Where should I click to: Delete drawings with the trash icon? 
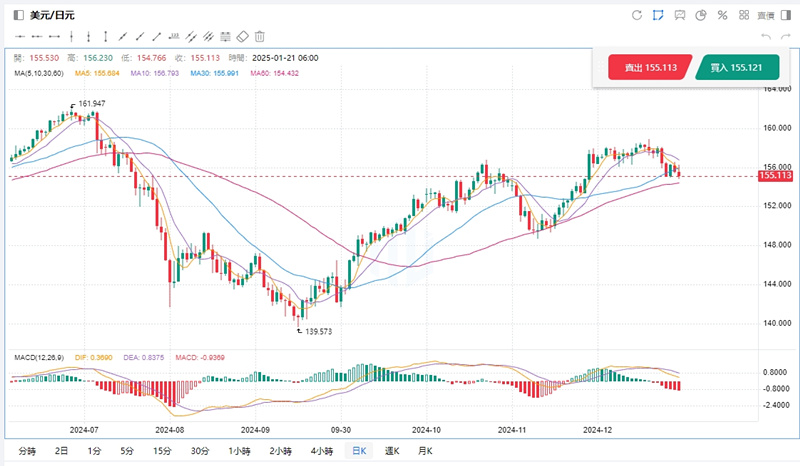[260, 36]
